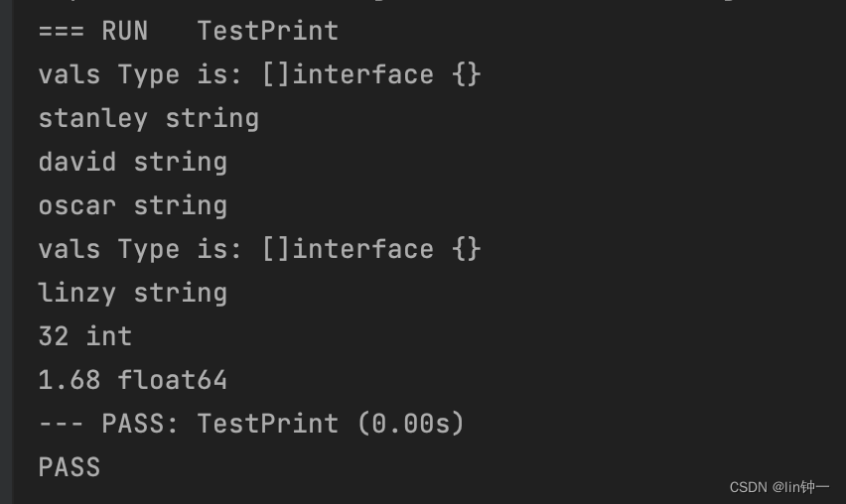This screenshot has width=846, height=504.
Task: Click the "float64" type label
Action: [172, 380]
